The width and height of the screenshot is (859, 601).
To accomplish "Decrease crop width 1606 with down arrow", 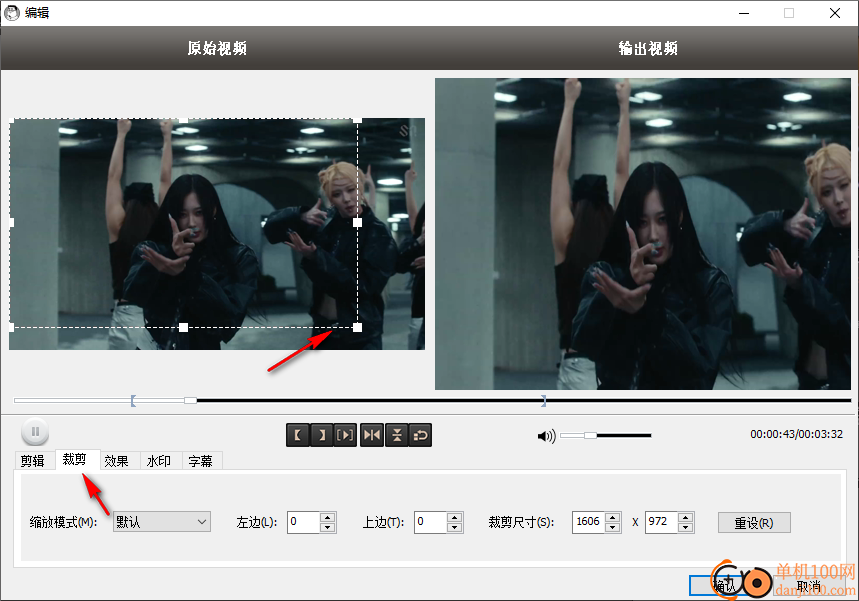I will (613, 527).
